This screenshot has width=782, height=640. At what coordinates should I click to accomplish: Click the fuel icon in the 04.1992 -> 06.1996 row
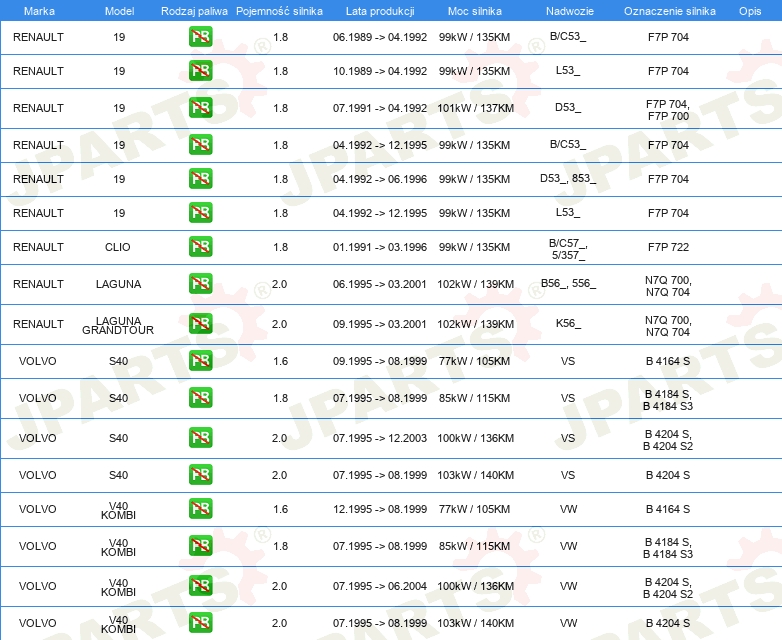[x=200, y=179]
